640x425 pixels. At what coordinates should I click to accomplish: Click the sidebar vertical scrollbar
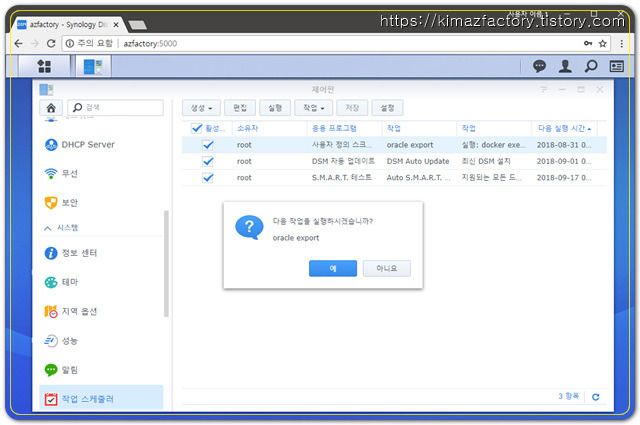pyautogui.click(x=166, y=264)
